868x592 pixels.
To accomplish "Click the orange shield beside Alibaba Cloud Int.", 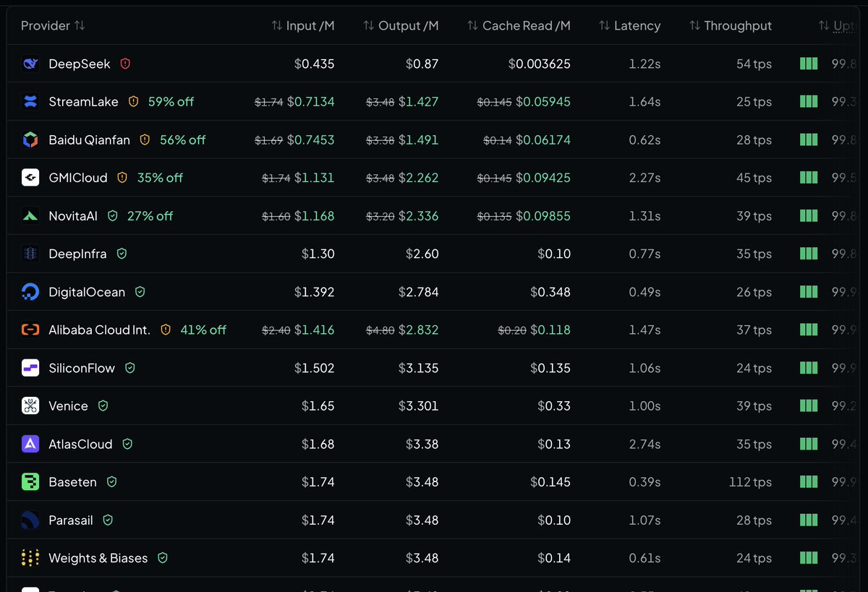I will 166,330.
